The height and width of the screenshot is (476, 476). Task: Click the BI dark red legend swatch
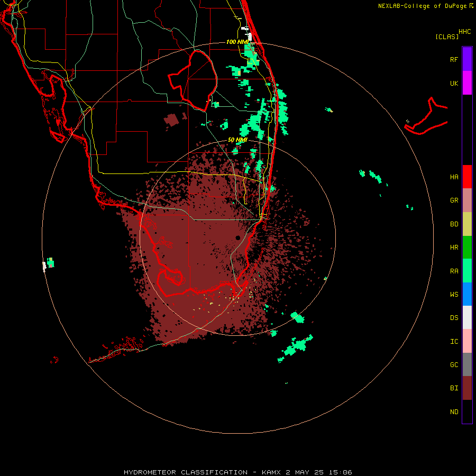point(467,388)
